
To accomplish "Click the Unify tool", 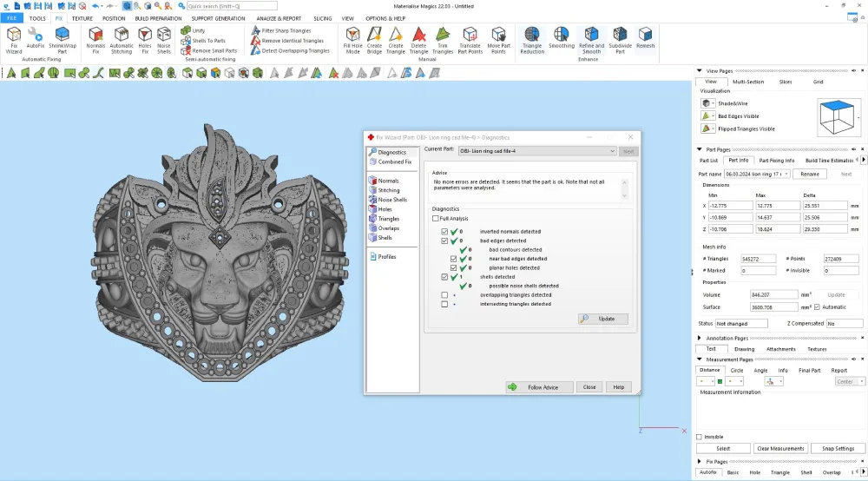I will click(194, 30).
